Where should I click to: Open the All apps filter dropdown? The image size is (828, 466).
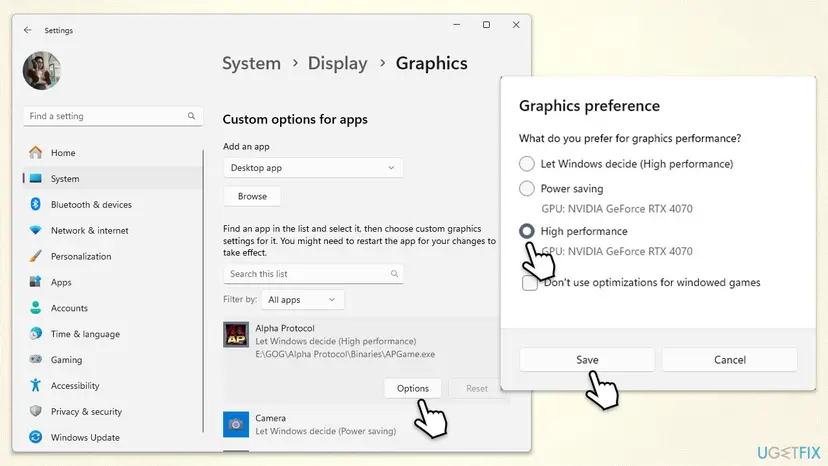click(303, 300)
